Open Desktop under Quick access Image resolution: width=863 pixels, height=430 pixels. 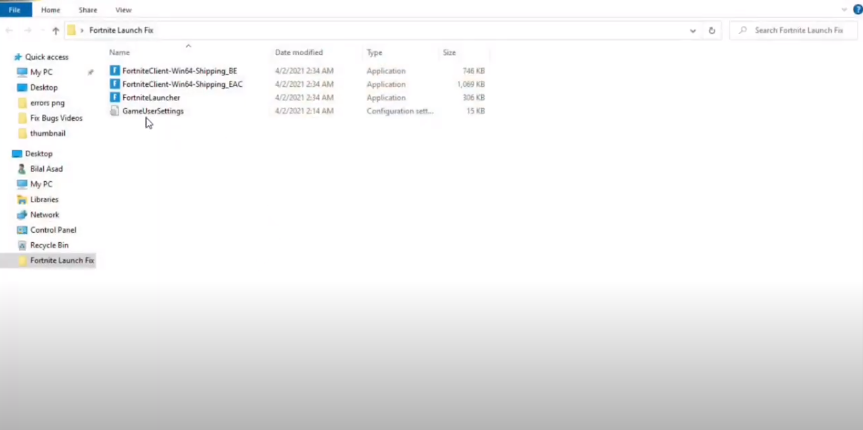pyautogui.click(x=43, y=88)
